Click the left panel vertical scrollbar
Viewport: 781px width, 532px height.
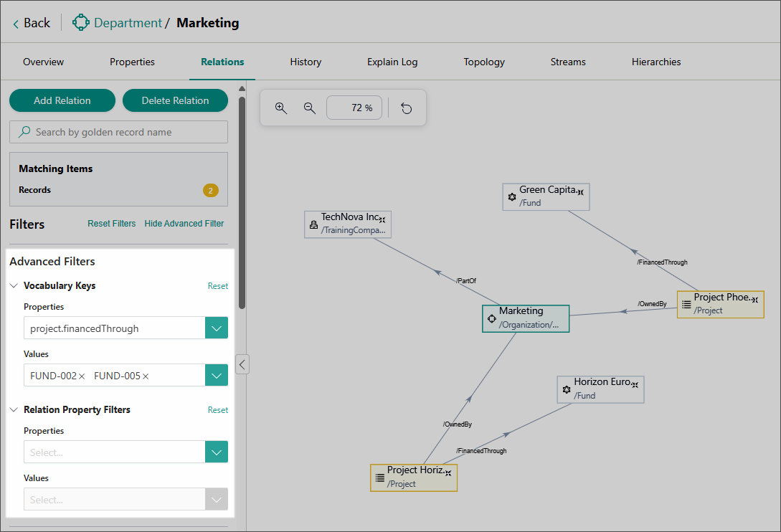click(x=242, y=201)
